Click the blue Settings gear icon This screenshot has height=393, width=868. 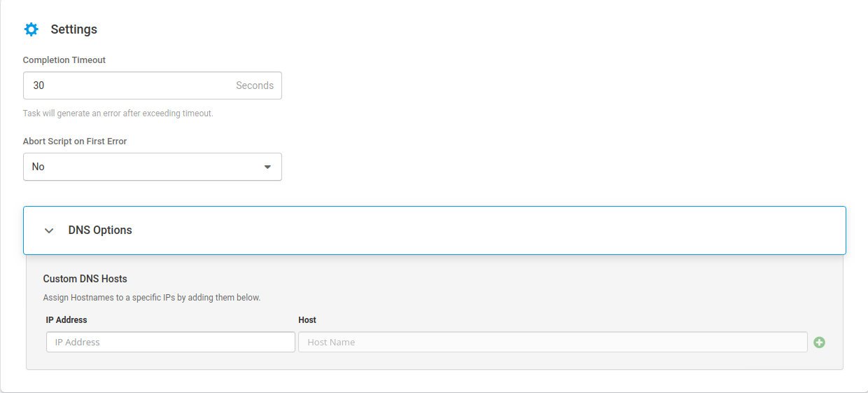coord(31,29)
